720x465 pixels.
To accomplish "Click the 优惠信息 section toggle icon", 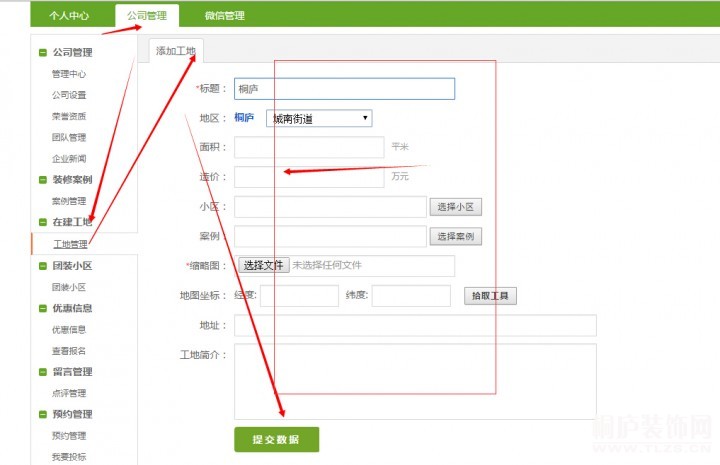I will 42,308.
